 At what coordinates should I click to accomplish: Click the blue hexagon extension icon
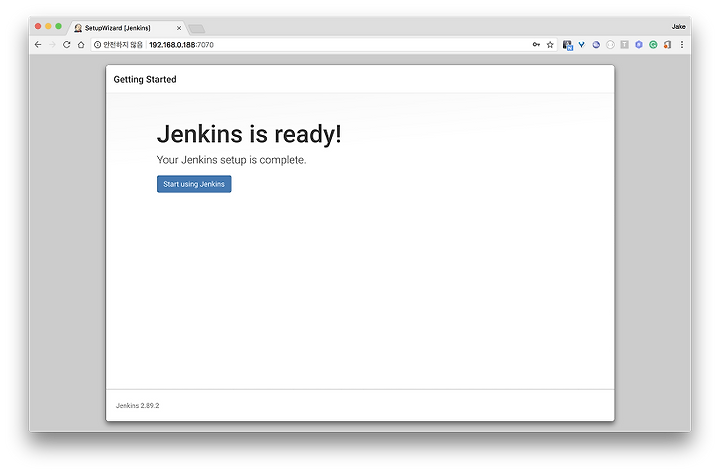[x=639, y=45]
